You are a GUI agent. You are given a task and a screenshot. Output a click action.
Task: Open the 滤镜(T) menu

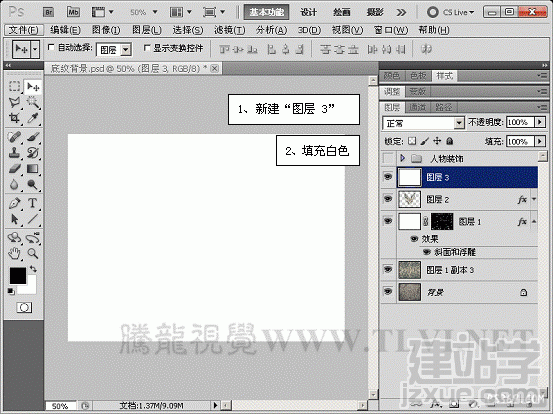pos(230,30)
